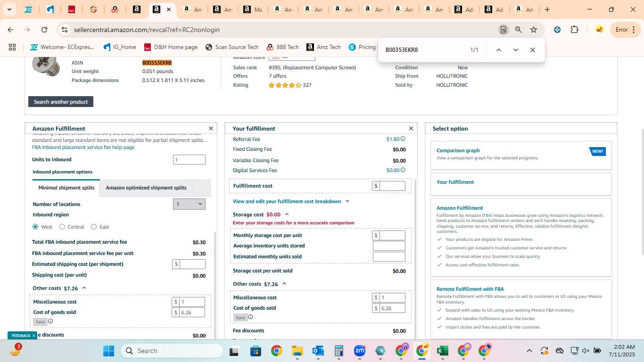Open Microsoft Store from the taskbar
The height and width of the screenshot is (362, 644).
coord(256,351)
